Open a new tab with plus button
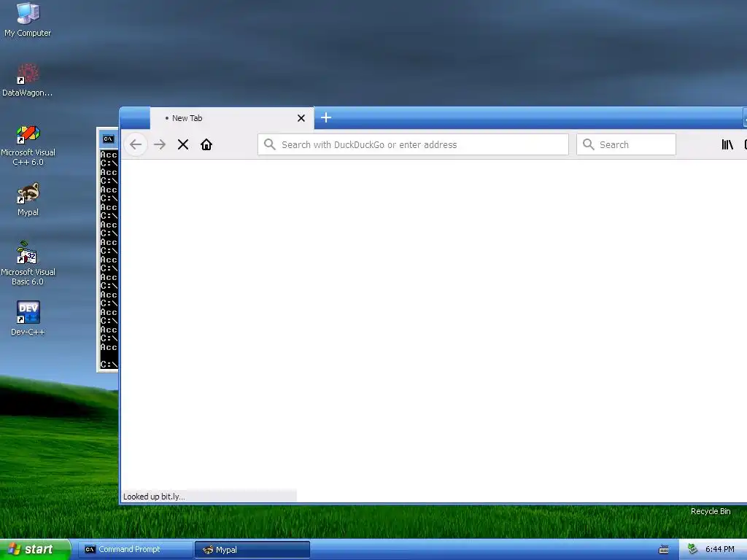747x560 pixels. tap(326, 117)
